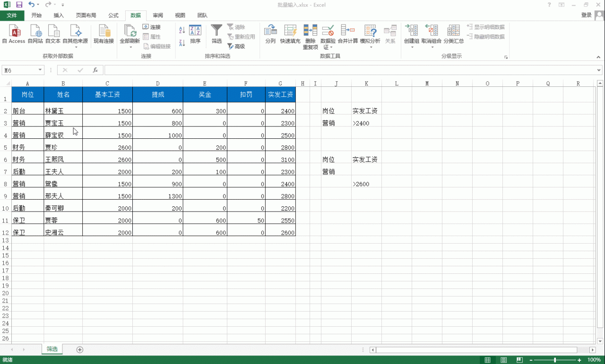Click the 100% zoom level
The height and width of the screenshot is (364, 605).
594,360
